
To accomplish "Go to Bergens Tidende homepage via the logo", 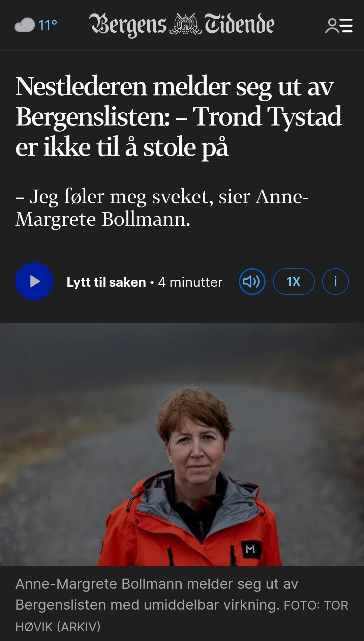I will coord(182,25).
